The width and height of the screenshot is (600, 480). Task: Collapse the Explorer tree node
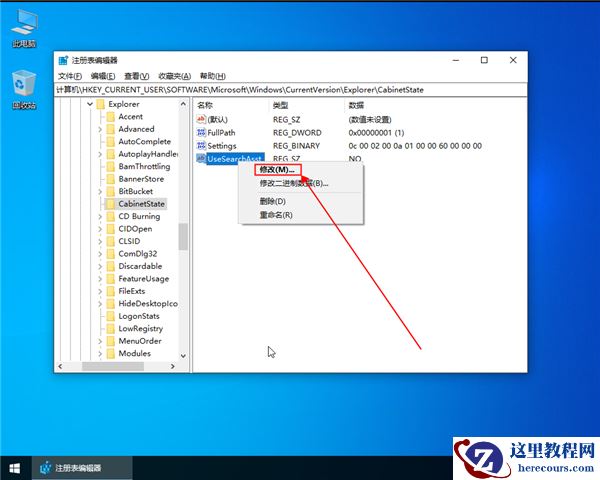point(90,104)
